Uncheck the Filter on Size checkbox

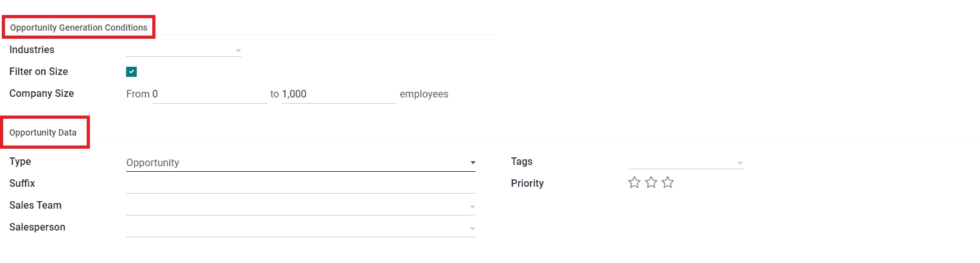131,72
